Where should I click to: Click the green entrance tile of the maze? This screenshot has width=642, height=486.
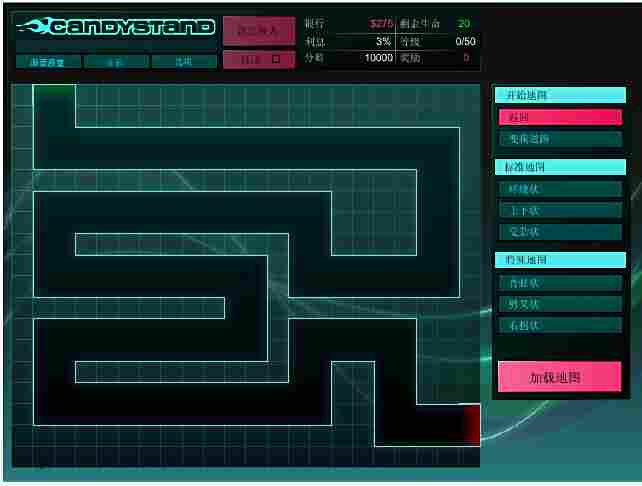(x=54, y=92)
